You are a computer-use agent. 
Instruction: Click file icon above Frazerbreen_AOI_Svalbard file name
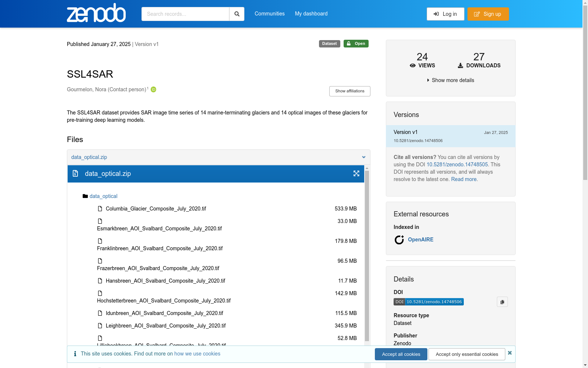click(x=100, y=261)
